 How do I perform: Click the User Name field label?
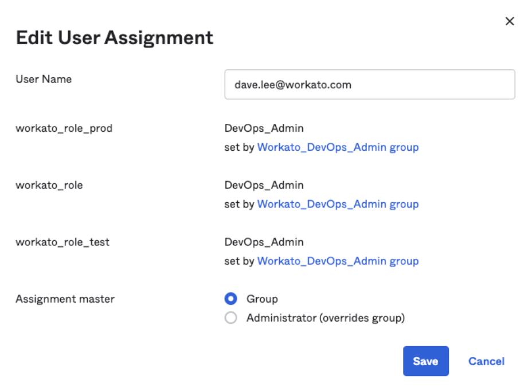44,79
